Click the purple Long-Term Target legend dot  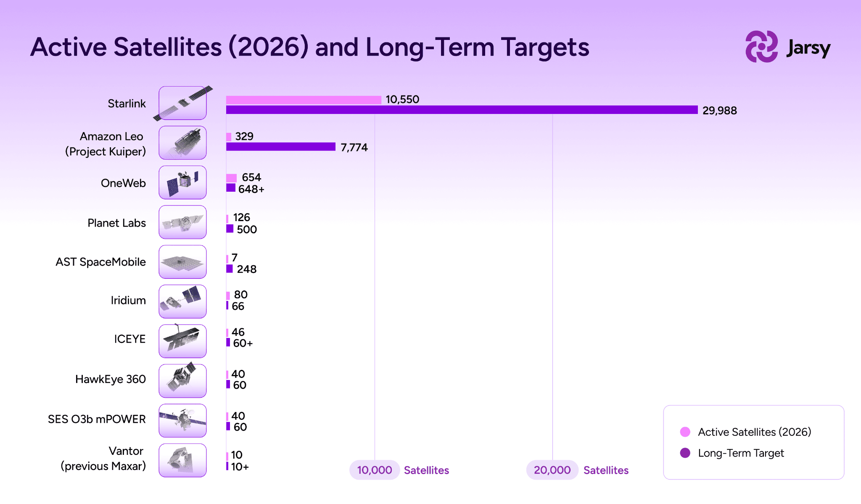click(685, 453)
